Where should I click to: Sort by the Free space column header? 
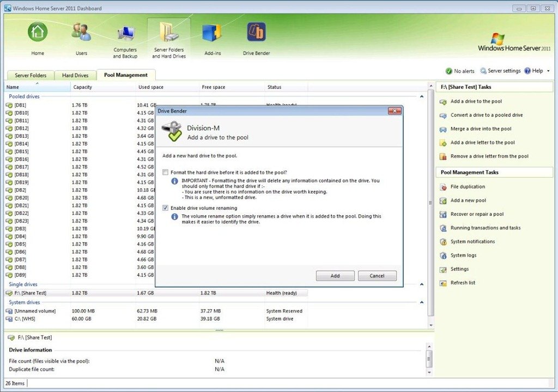click(x=232, y=87)
